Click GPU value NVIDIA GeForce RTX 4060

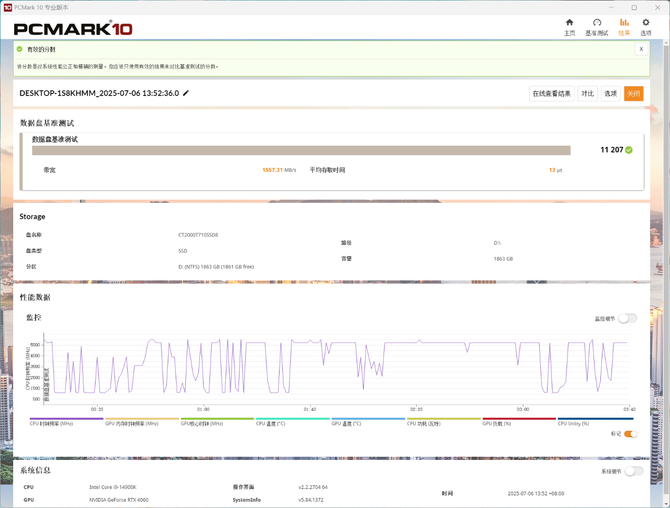pyautogui.click(x=119, y=500)
